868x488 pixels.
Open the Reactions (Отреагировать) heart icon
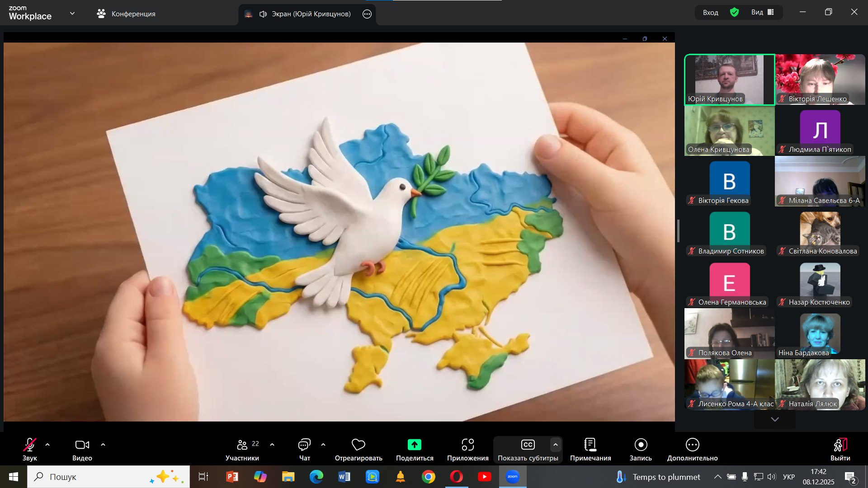pyautogui.click(x=358, y=445)
